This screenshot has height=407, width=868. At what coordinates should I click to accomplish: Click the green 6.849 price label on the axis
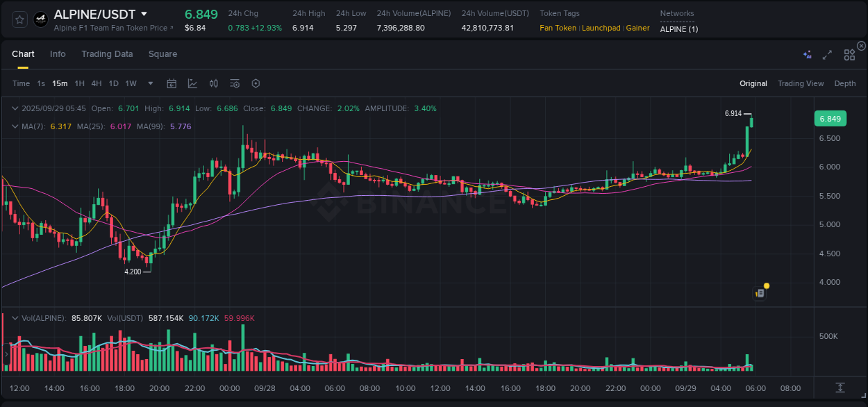[x=831, y=118]
